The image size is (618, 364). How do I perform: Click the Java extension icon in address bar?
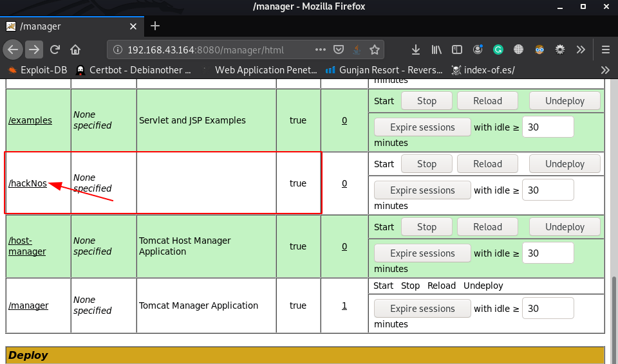point(357,50)
